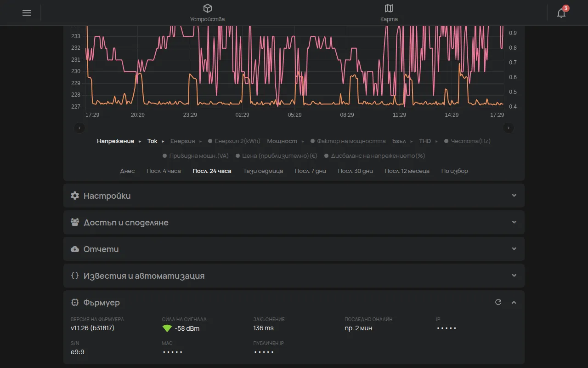
Task: Click the Достъп и споделяне users icon
Action: pyautogui.click(x=75, y=222)
